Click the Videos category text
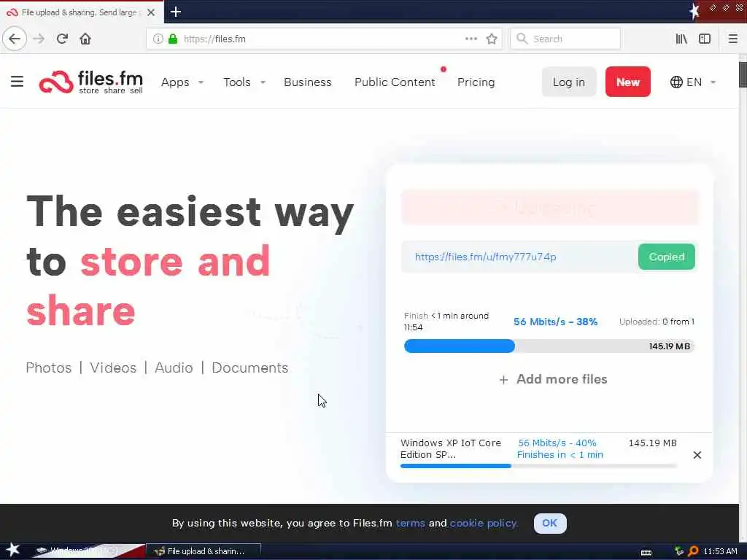747x560 pixels. (113, 367)
